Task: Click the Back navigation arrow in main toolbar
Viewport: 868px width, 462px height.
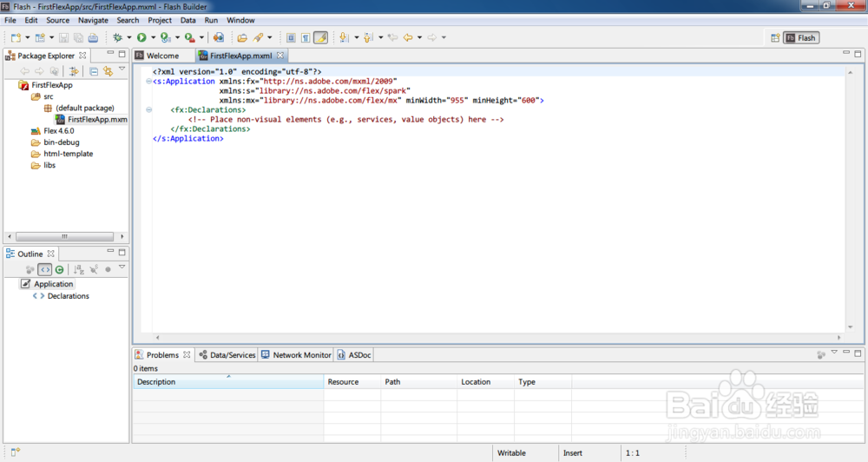Action: click(x=408, y=37)
